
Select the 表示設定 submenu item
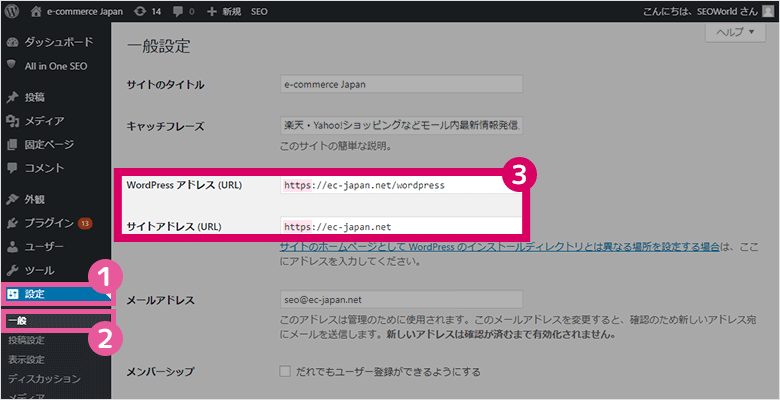click(x=26, y=360)
